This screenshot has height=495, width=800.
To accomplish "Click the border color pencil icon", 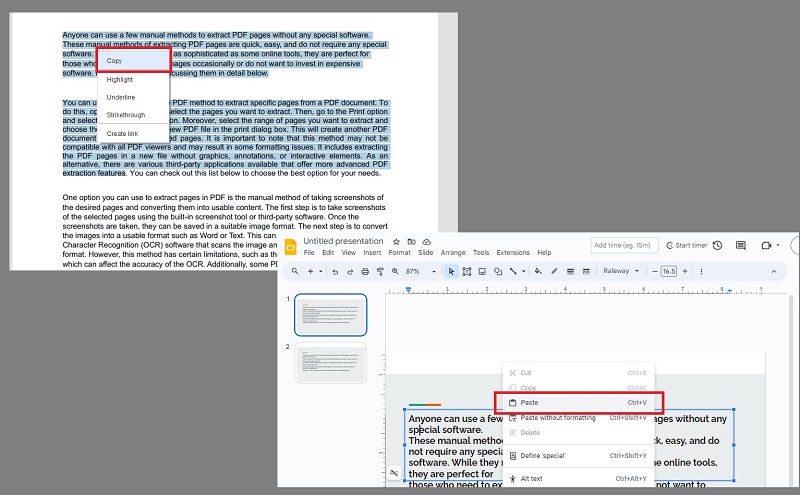I will pyautogui.click(x=554, y=271).
